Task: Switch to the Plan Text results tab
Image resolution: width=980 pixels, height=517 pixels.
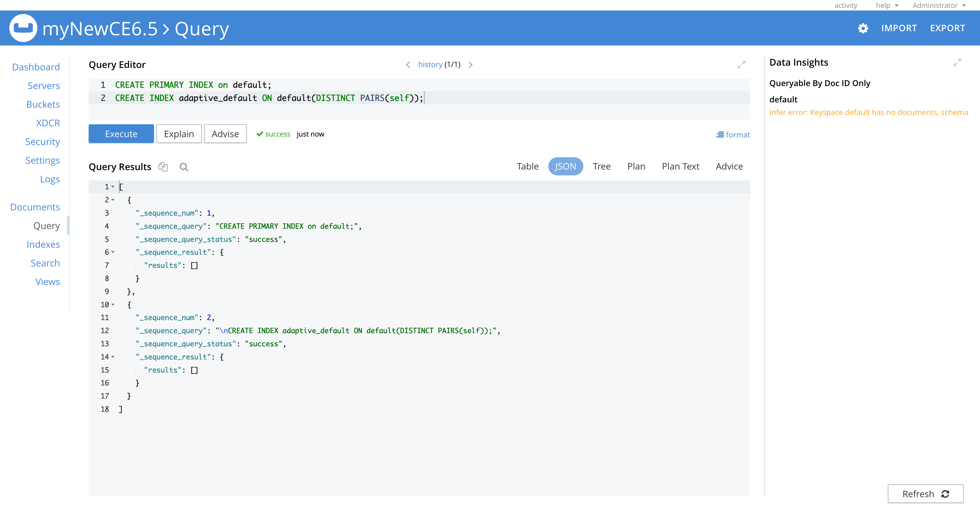Action: 680,166
